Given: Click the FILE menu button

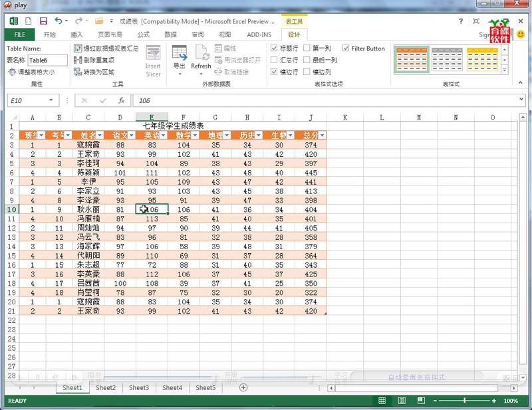Looking at the screenshot, I should click(x=19, y=35).
